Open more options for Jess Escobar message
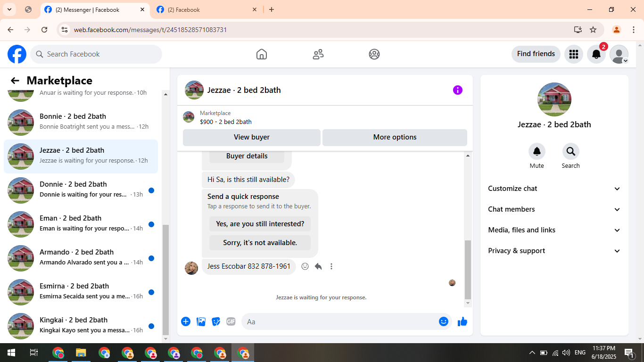644x362 pixels. (331, 266)
